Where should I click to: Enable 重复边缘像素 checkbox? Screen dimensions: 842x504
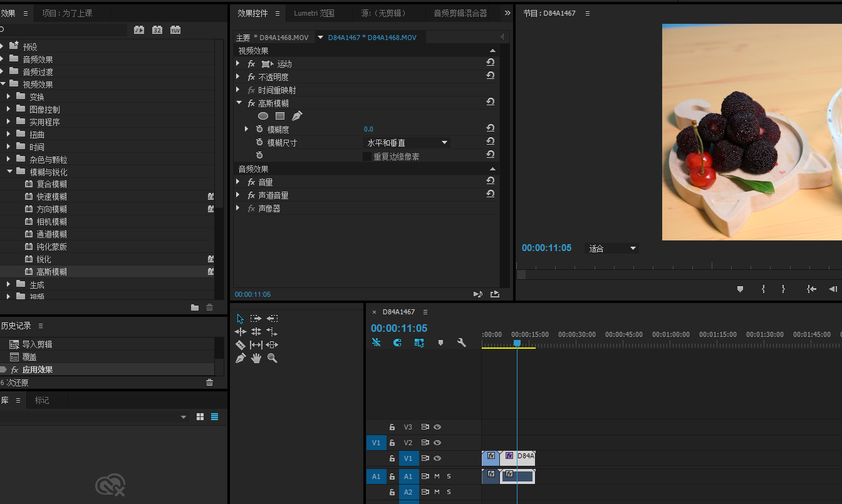tap(367, 157)
